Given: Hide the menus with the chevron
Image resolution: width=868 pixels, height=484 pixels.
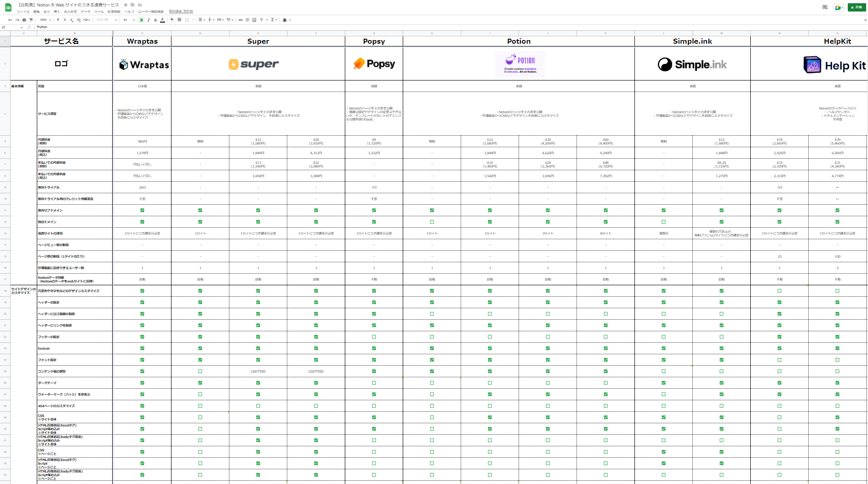Looking at the screenshot, I should click(x=864, y=20).
